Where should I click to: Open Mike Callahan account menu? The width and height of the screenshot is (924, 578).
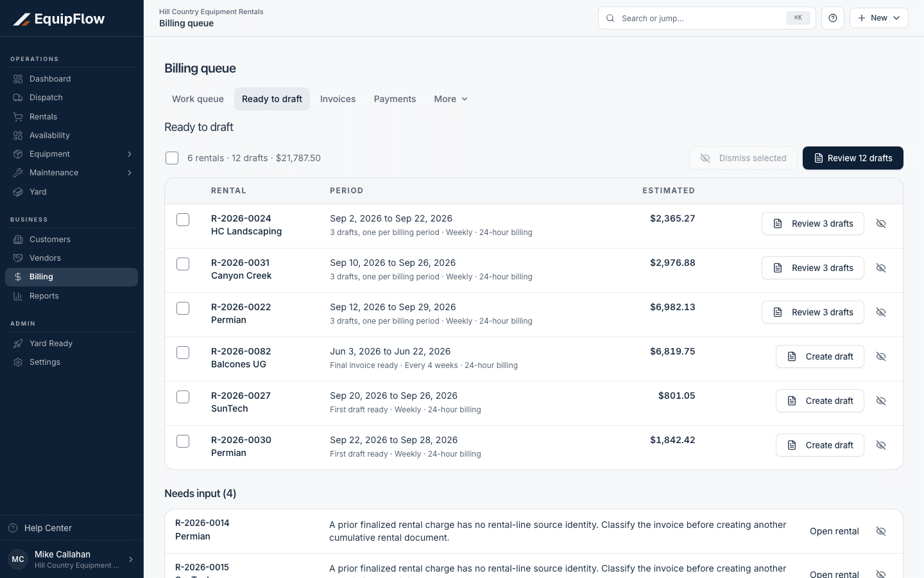point(71,559)
